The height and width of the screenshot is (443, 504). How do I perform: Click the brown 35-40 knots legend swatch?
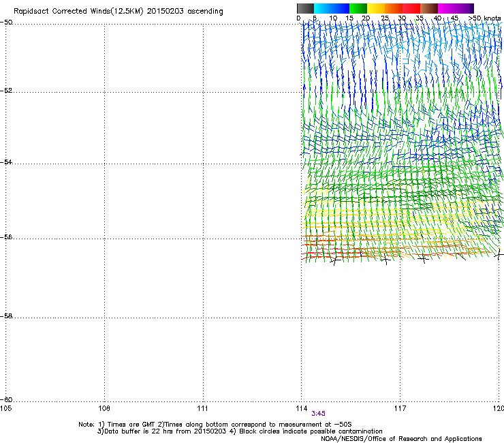coord(429,8)
